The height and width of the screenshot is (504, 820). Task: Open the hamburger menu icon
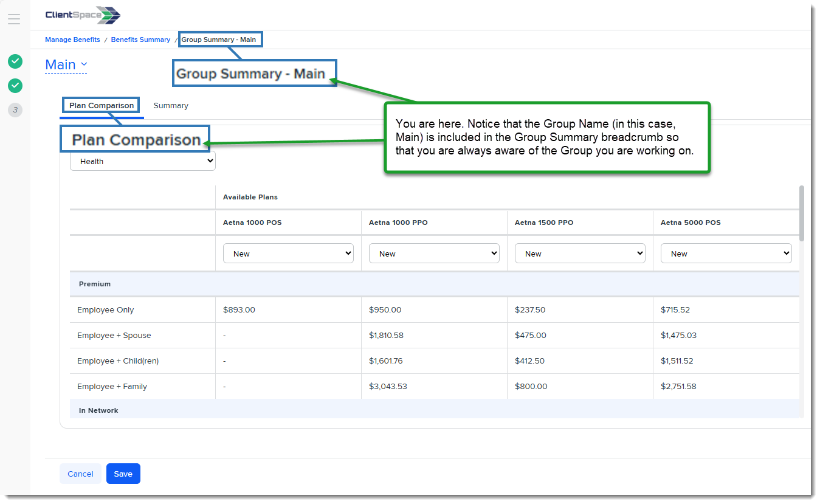[x=14, y=19]
